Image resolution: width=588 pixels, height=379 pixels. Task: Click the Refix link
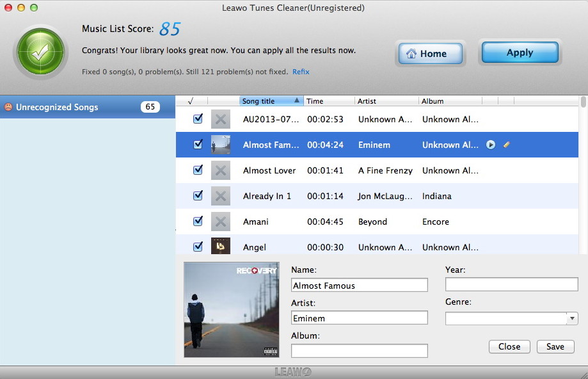pyautogui.click(x=301, y=72)
